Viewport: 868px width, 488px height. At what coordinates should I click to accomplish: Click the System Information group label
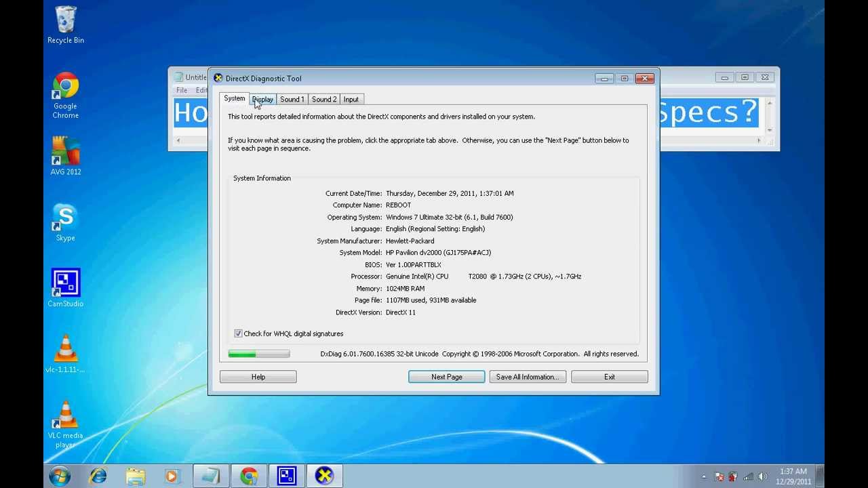click(x=262, y=178)
